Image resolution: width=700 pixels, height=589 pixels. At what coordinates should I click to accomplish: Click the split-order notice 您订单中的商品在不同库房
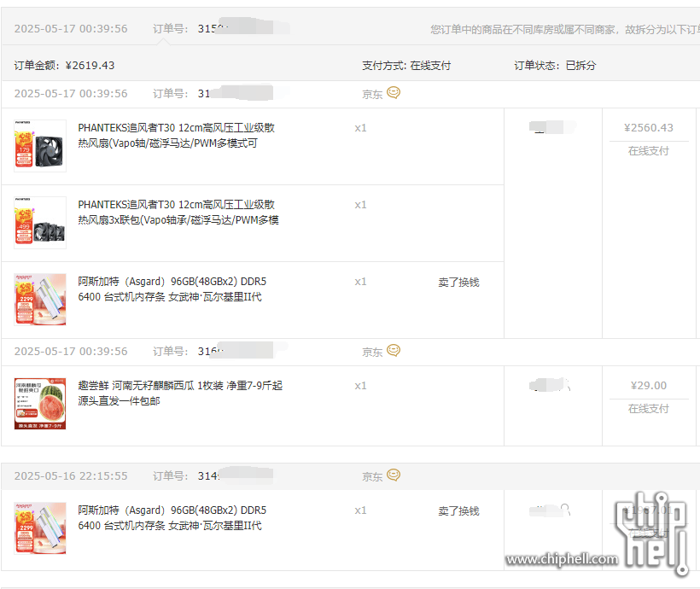(x=564, y=30)
